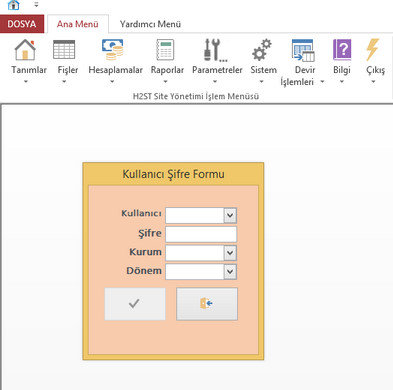This screenshot has height=390, width=393.
Task: Open the Raporlar report icon
Action: [x=165, y=50]
